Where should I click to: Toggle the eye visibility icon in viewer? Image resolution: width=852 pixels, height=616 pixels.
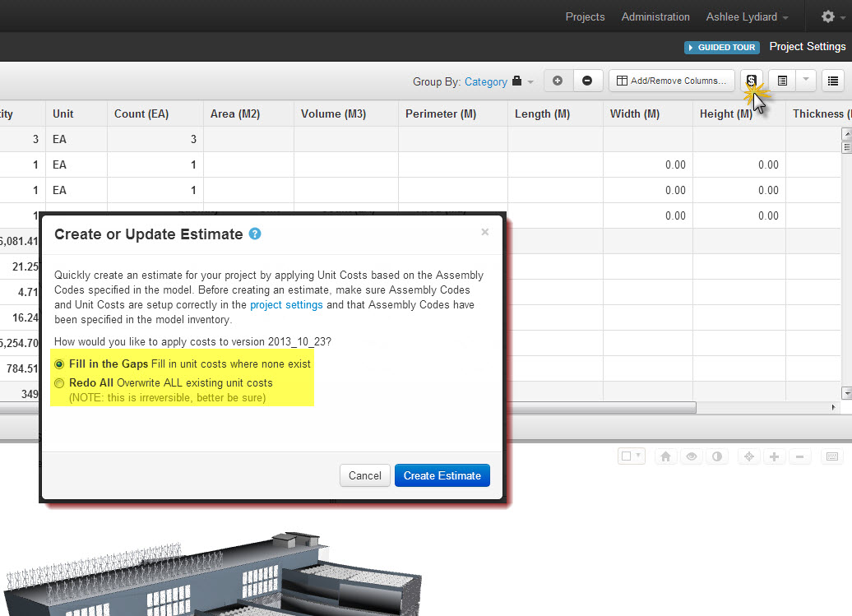[692, 456]
